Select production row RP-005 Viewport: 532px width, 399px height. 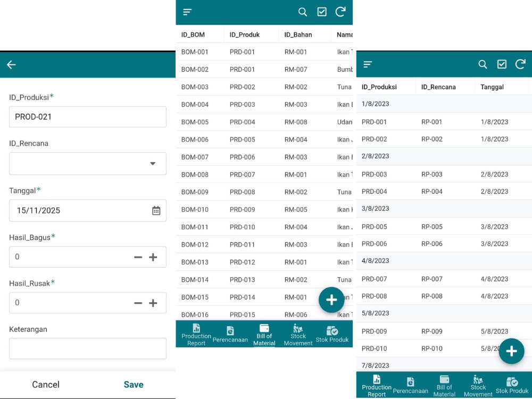click(x=444, y=226)
